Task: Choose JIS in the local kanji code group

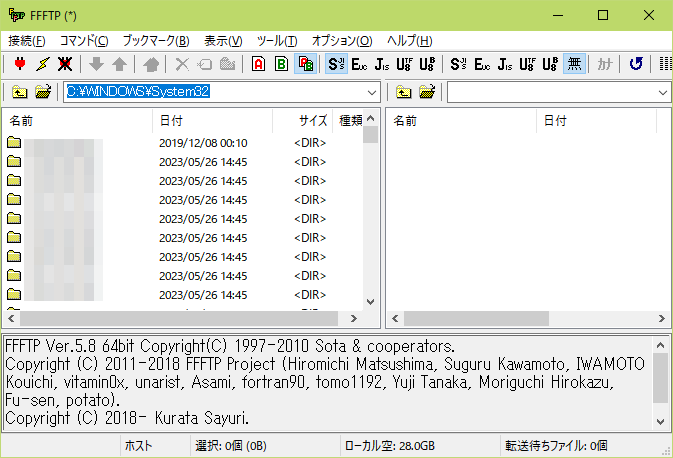Action: (382, 64)
